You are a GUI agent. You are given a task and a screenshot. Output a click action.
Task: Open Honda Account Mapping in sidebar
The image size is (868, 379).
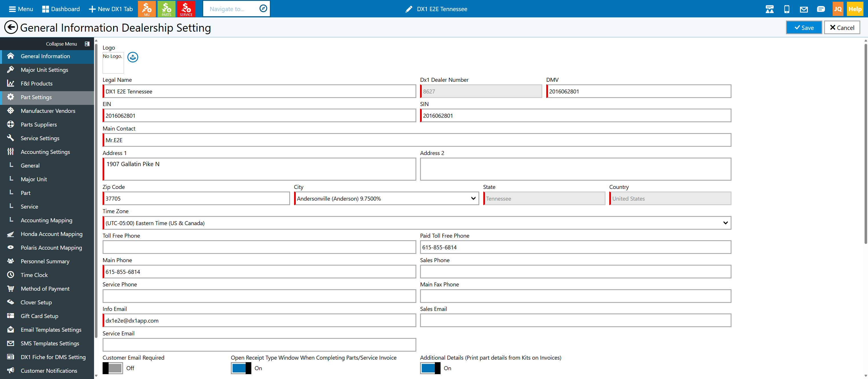[x=47, y=234]
